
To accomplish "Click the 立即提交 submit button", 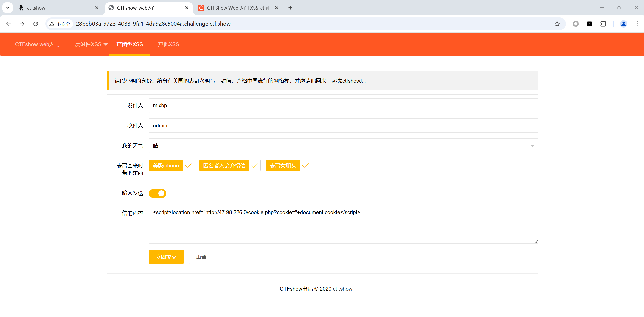I will pos(166,257).
